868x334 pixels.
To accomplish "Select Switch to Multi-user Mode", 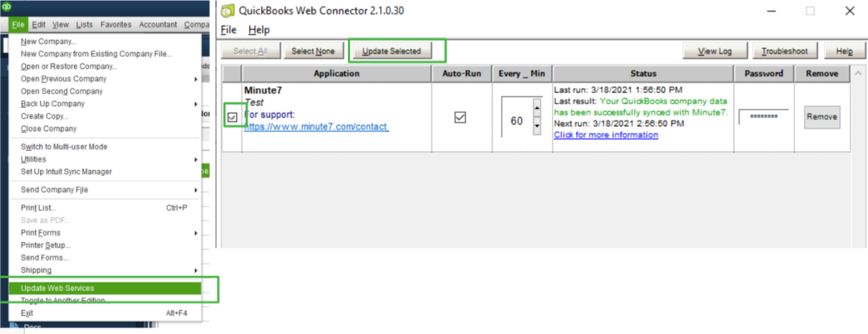I will point(106,147).
